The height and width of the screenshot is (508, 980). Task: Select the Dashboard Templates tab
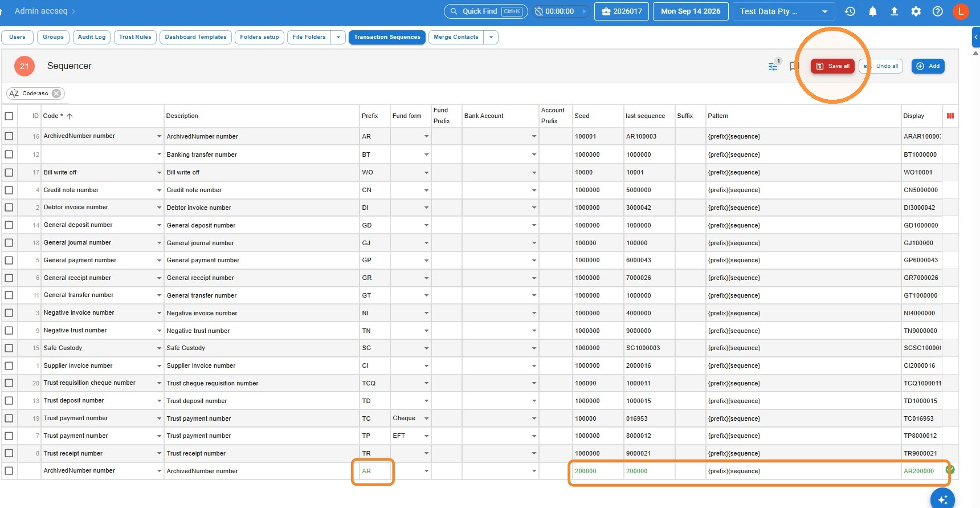point(195,37)
